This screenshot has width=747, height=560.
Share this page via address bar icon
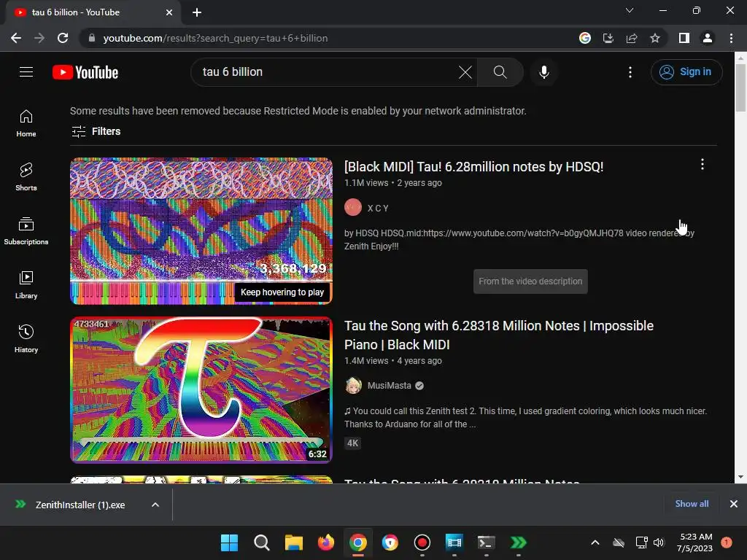632,38
